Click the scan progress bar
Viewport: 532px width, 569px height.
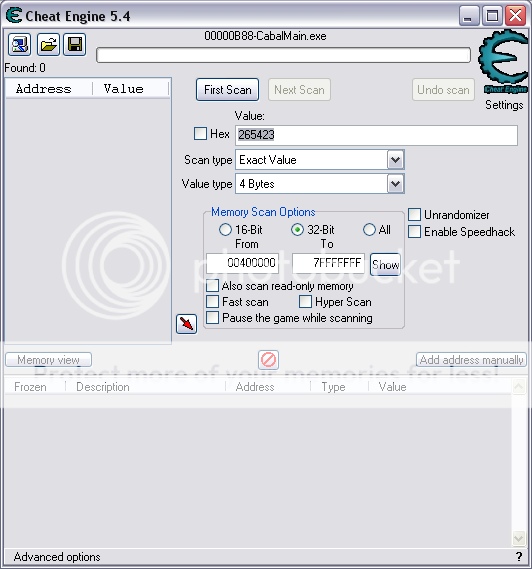click(283, 55)
